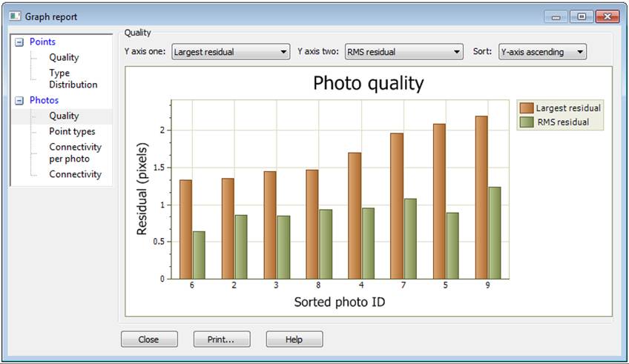Screen dimensions: 629x364
Task: Select Quality under Photos
Action: [x=64, y=116]
